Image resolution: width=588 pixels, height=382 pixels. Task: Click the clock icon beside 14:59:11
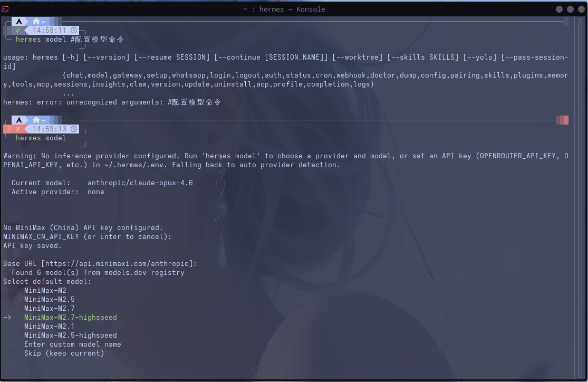coord(74,31)
